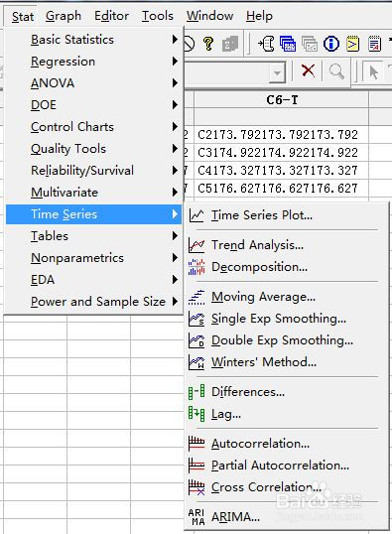
Task: Open the toolbar combo box dropdown arrow
Action: (278, 72)
